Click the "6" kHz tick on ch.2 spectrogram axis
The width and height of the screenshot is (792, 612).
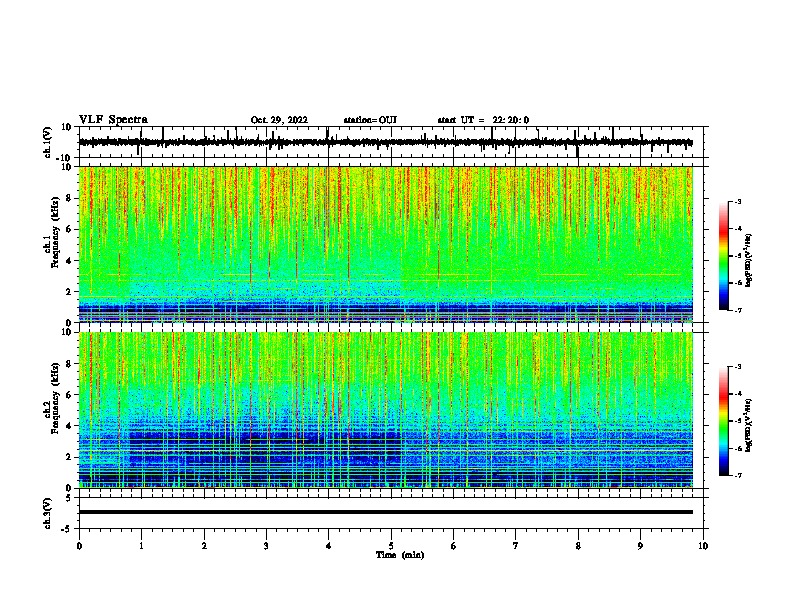click(69, 395)
